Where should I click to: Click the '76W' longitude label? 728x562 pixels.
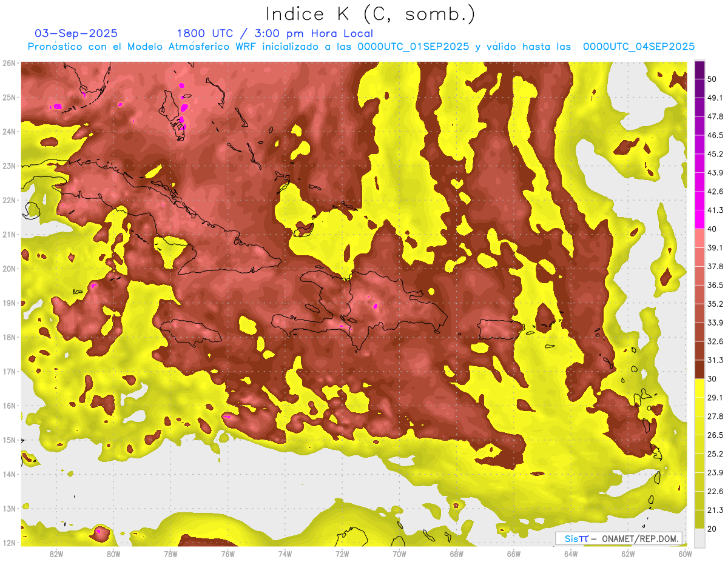[x=228, y=554]
